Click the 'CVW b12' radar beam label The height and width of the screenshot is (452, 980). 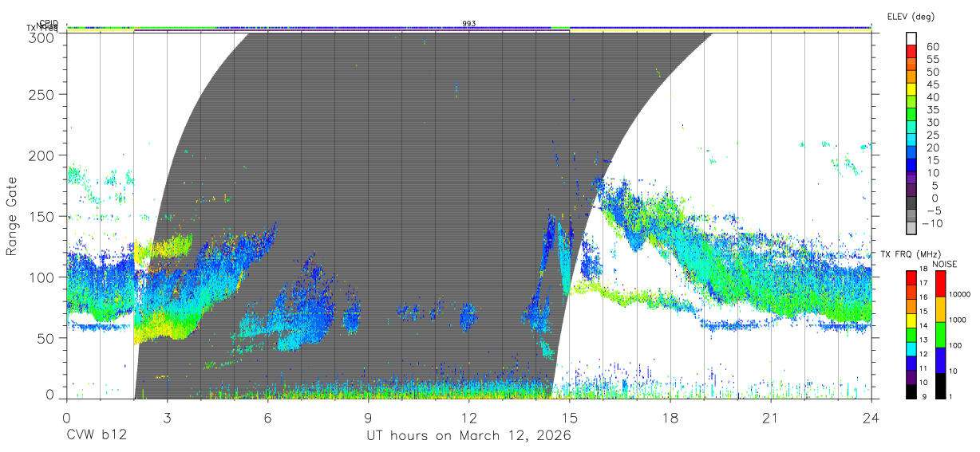point(96,436)
